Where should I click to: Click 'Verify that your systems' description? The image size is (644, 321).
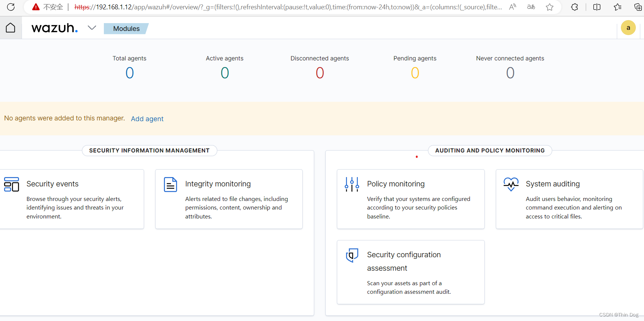point(418,208)
